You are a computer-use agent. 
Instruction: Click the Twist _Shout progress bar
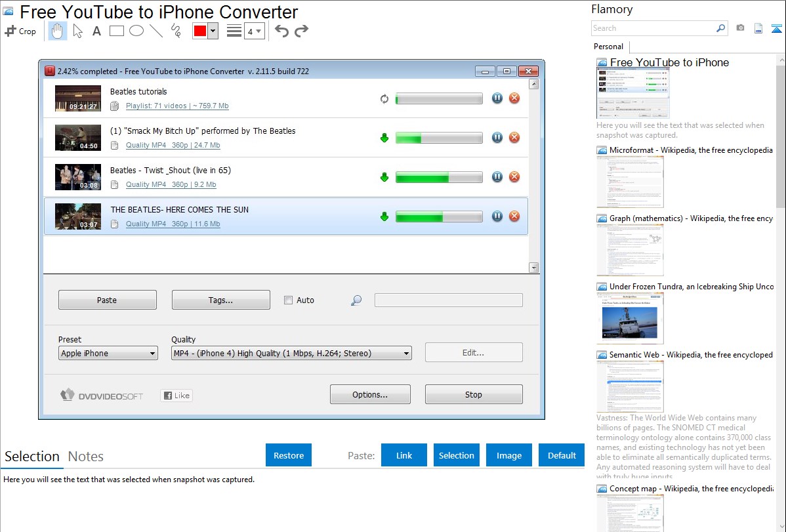click(439, 177)
